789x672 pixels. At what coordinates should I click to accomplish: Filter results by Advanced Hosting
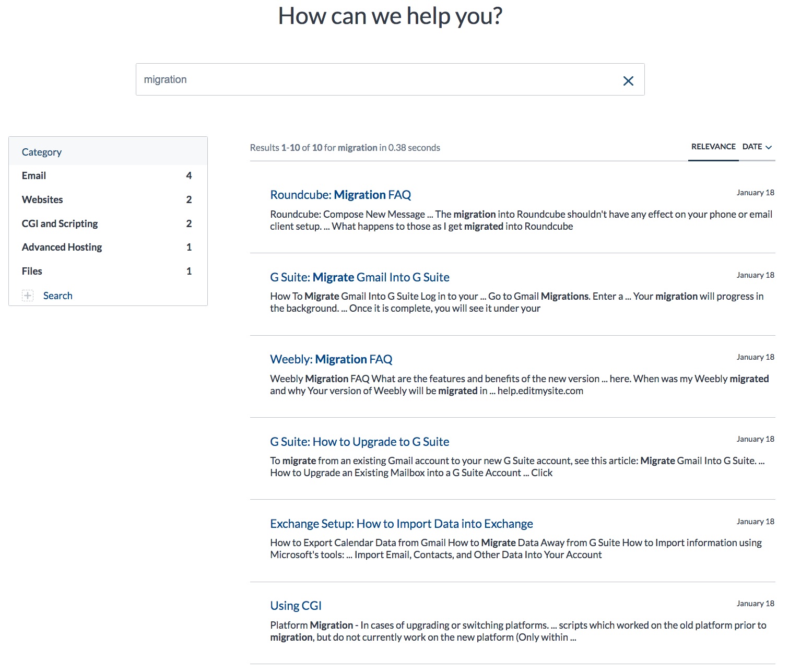(62, 247)
